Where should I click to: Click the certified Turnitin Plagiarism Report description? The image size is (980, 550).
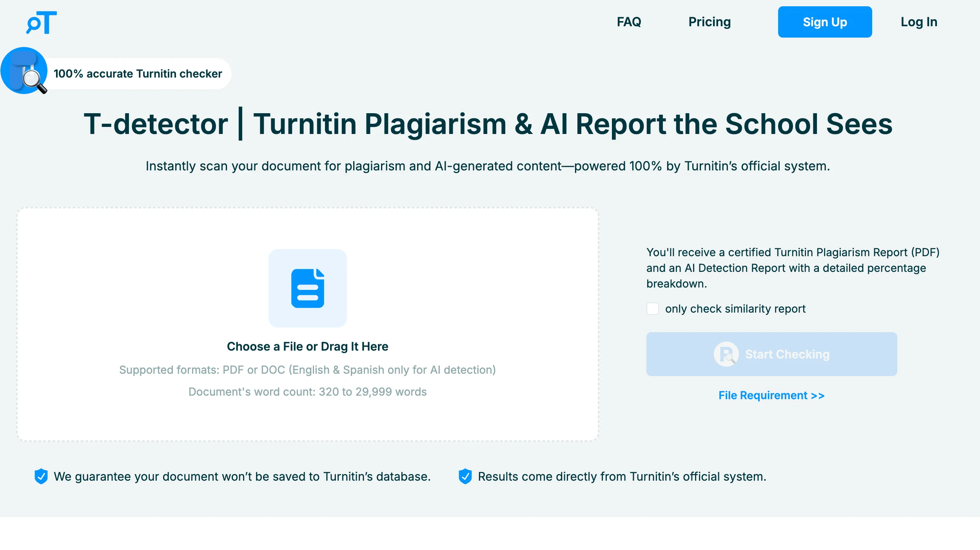tap(793, 268)
